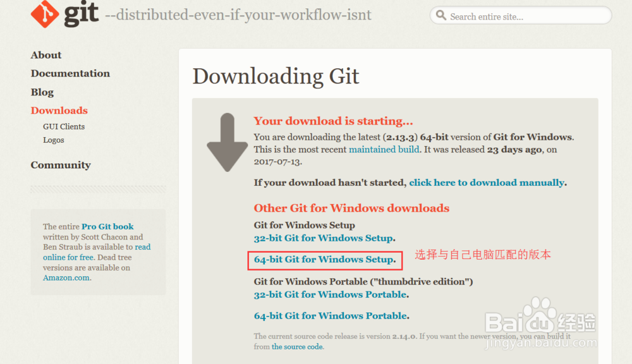632x364 pixels.
Task: Click the big download arrow icon
Action: tap(228, 142)
